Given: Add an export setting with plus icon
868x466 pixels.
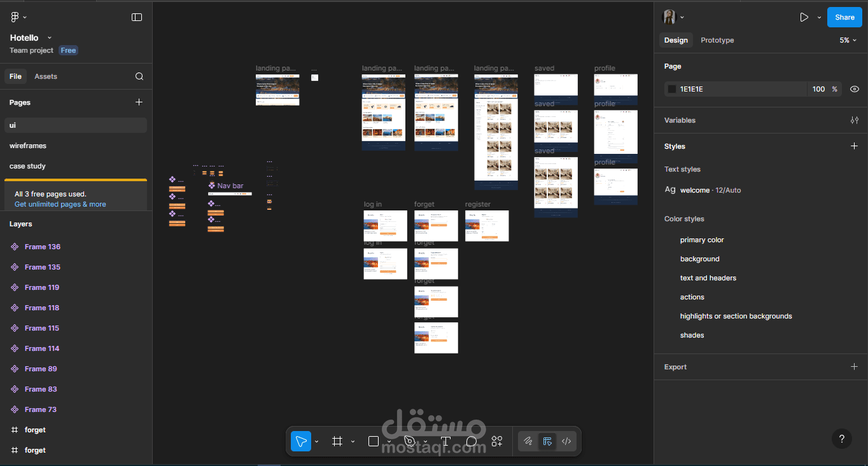Looking at the screenshot, I should 855,367.
